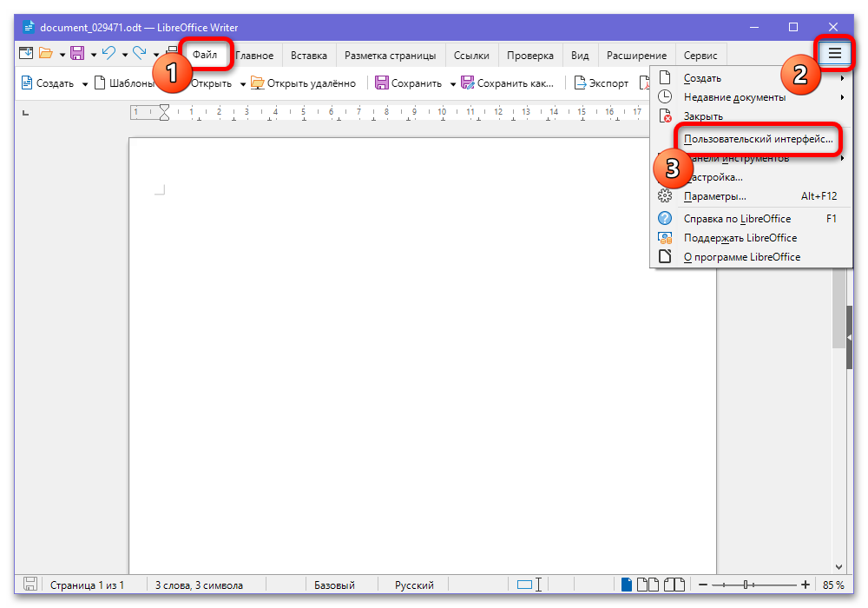Viewport: 868px width, 608px height.
Task: Click the help question mark icon
Action: pos(665,218)
